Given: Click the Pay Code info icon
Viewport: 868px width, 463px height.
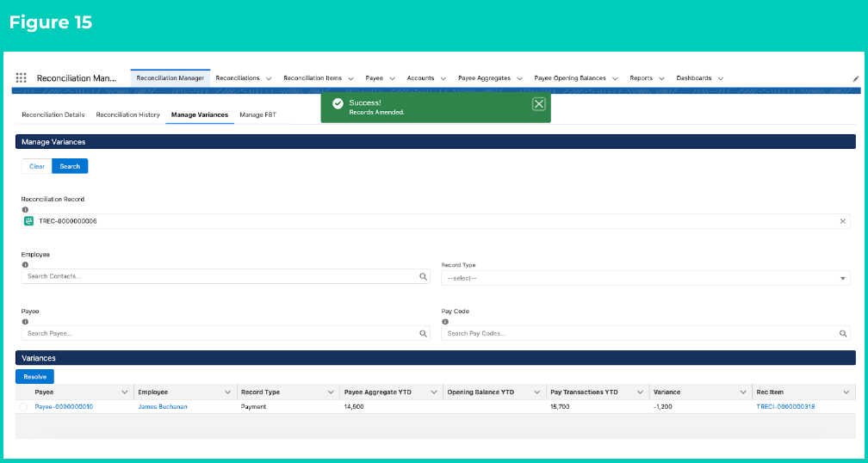Looking at the screenshot, I should pyautogui.click(x=445, y=321).
